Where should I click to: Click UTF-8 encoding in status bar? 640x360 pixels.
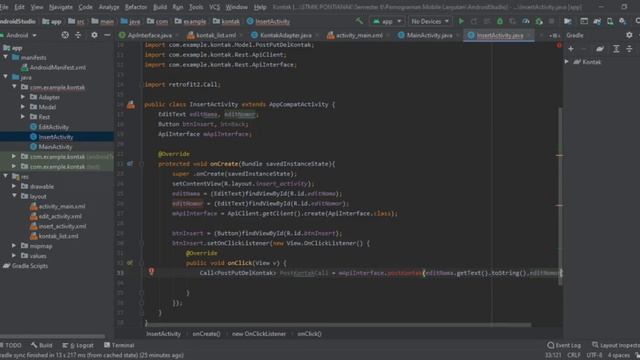pyautogui.click(x=594, y=356)
